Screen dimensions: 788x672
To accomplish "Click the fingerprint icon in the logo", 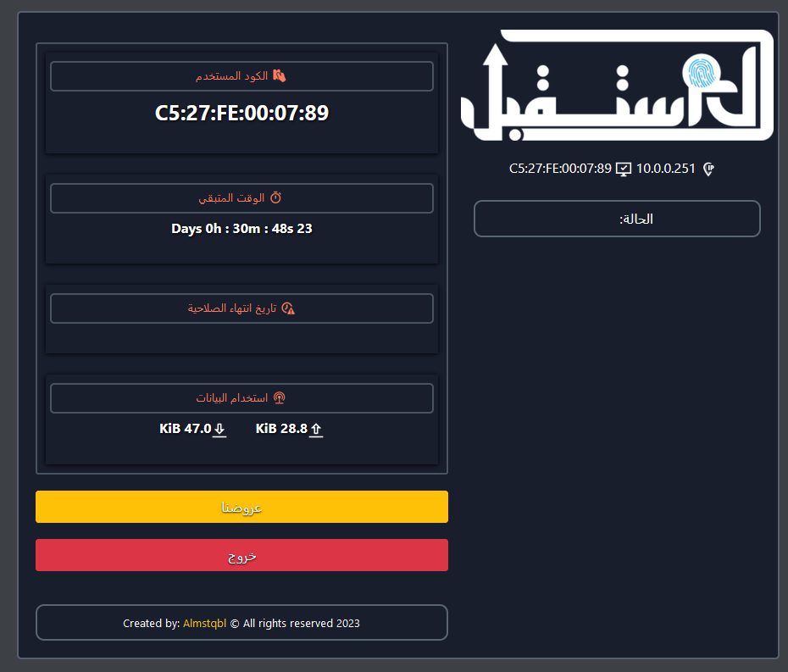I will tap(701, 74).
